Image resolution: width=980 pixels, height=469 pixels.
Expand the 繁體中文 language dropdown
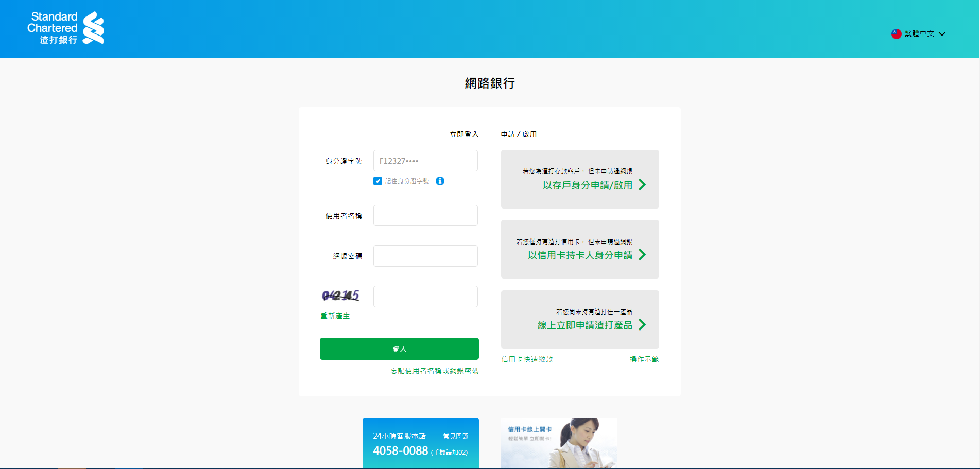[x=920, y=34]
